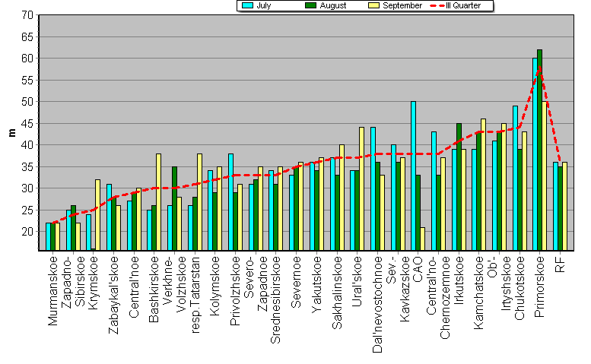The height and width of the screenshot is (364, 591).
Task: Click the 'Zabaykal'skoe' x-axis label
Action: click(x=113, y=295)
